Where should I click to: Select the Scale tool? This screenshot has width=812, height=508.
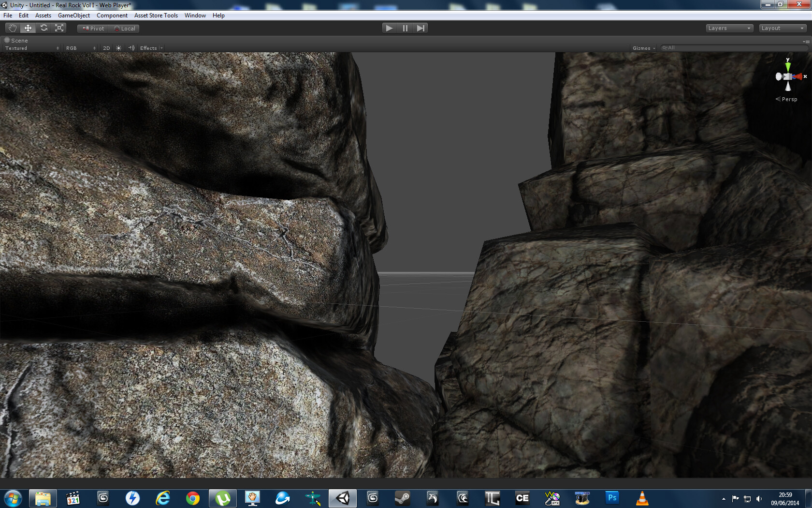(59, 28)
